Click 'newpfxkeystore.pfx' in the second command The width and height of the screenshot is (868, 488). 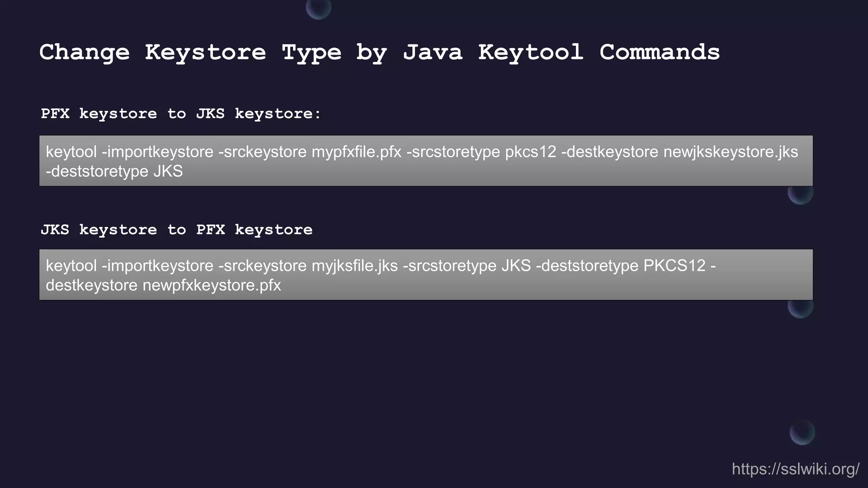tap(211, 285)
